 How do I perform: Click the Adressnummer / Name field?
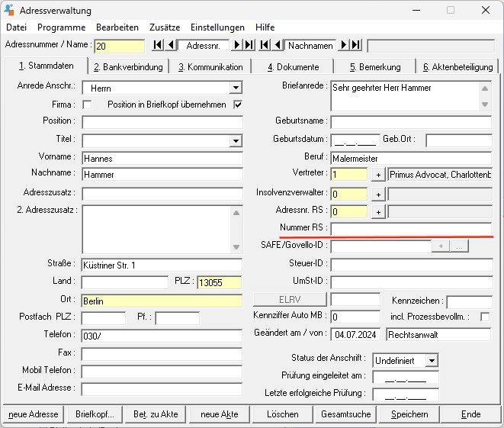[119, 47]
